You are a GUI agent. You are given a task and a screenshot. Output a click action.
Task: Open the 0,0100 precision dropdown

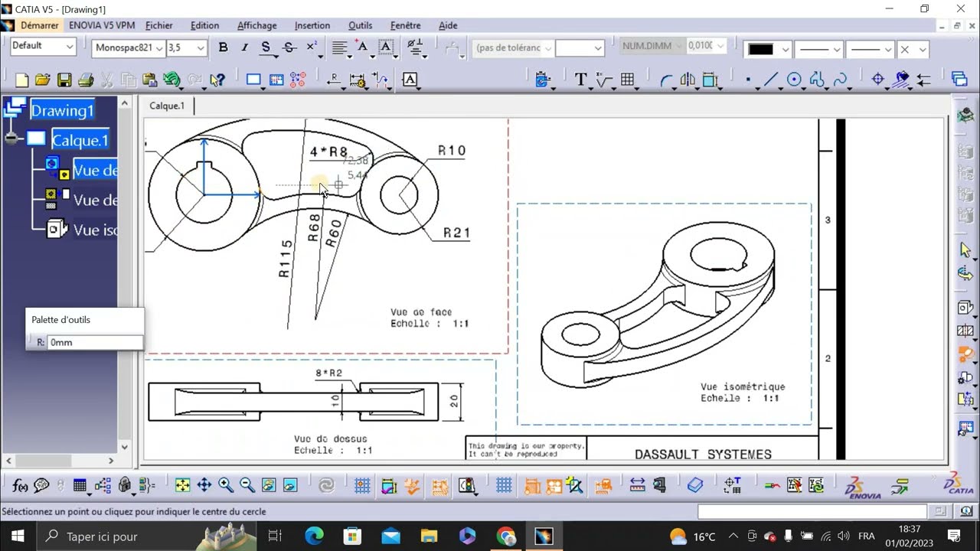click(x=705, y=46)
